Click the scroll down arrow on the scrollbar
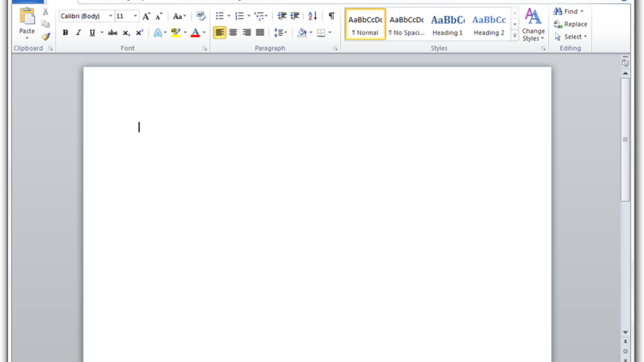 (625, 331)
